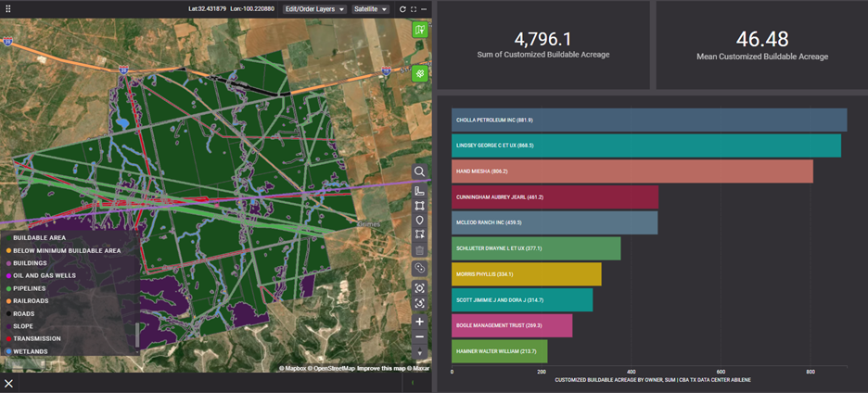Click the Transmission red legend swatch
The width and height of the screenshot is (868, 393).
[x=8, y=338]
